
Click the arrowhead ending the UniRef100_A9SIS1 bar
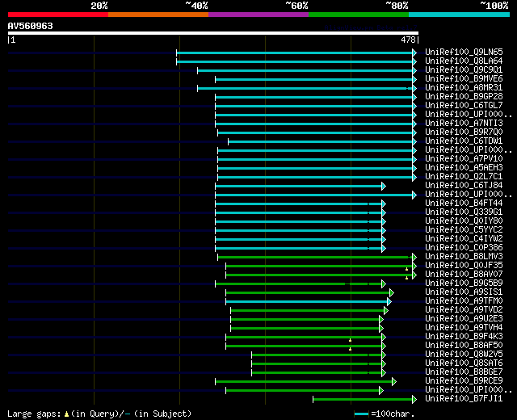(392, 293)
